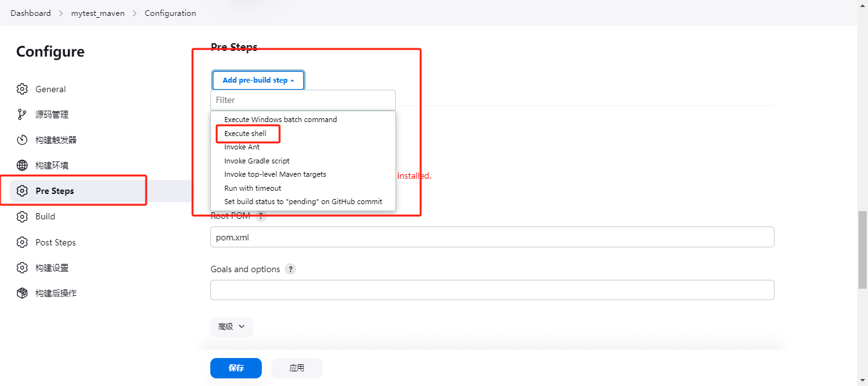Click the 源码管理 branch icon
This screenshot has width=868, height=386.
click(22, 114)
